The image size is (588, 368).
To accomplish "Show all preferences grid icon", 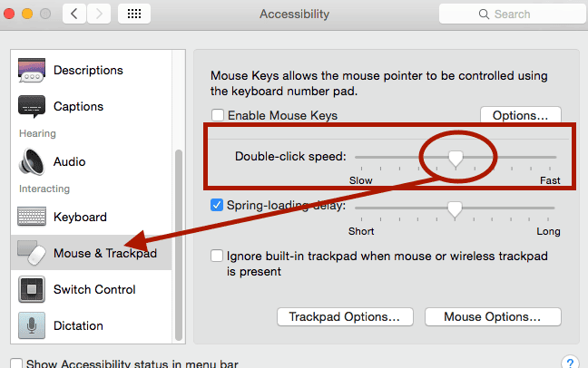I will pyautogui.click(x=134, y=14).
